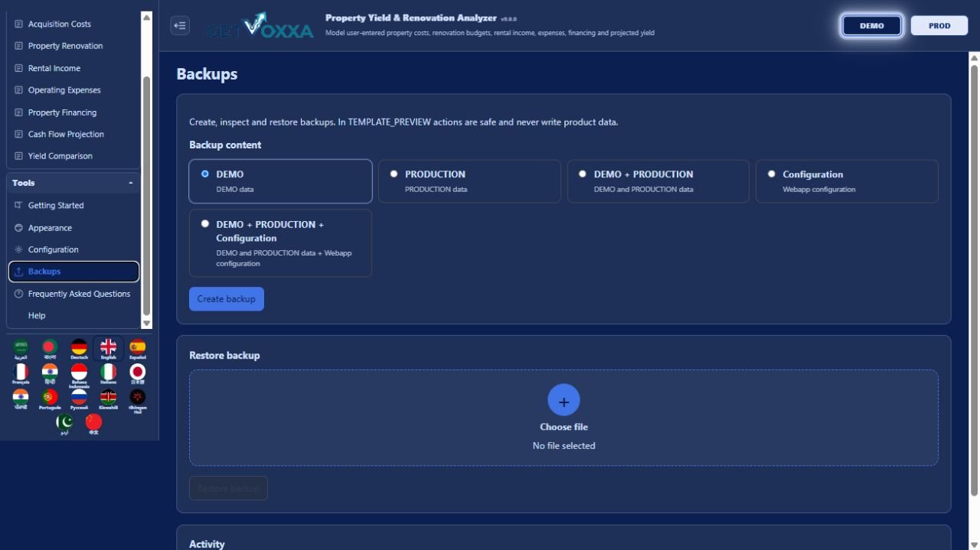Image resolution: width=980 pixels, height=550 pixels.
Task: Collapse the Tools section
Action: 73,183
